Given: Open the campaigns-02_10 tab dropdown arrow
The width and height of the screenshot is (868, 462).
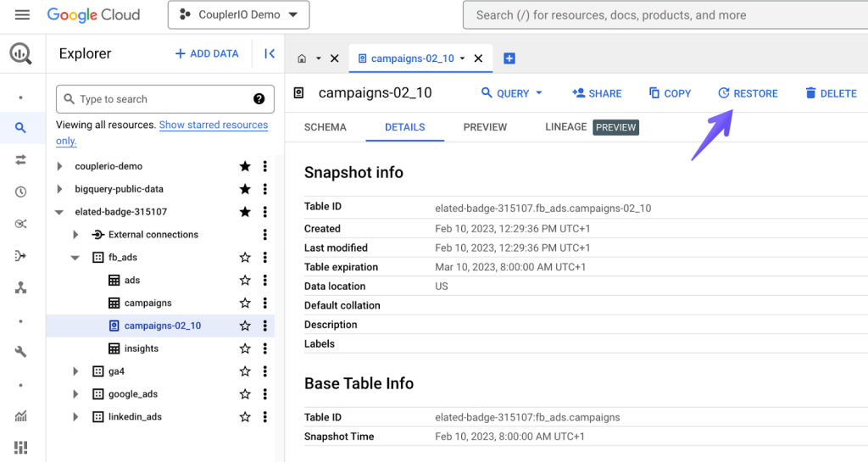Looking at the screenshot, I should 462,58.
